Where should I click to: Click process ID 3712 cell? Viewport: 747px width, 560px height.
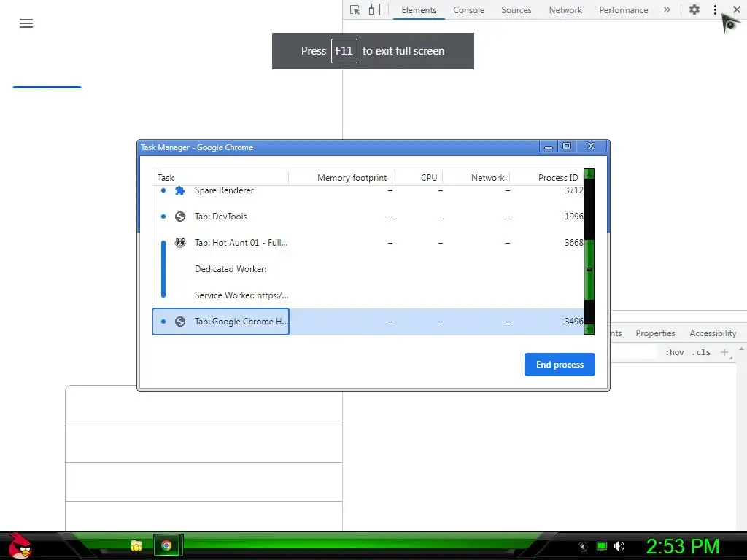click(x=573, y=190)
